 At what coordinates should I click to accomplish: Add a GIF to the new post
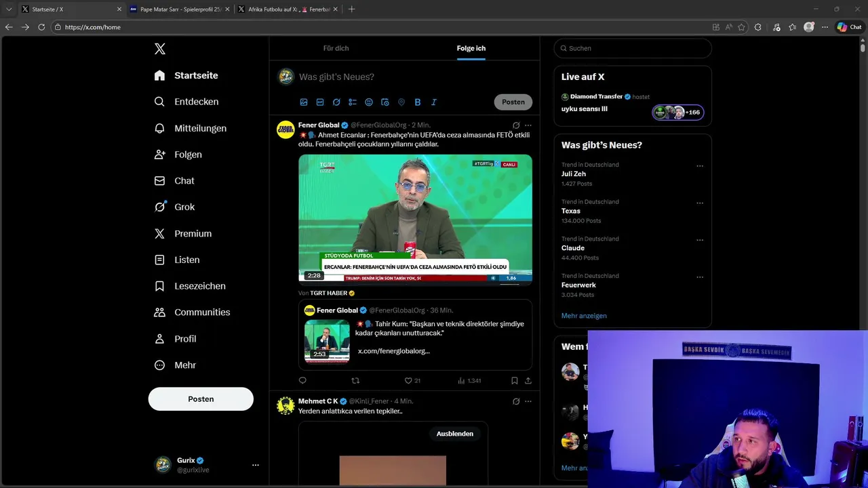(x=320, y=102)
